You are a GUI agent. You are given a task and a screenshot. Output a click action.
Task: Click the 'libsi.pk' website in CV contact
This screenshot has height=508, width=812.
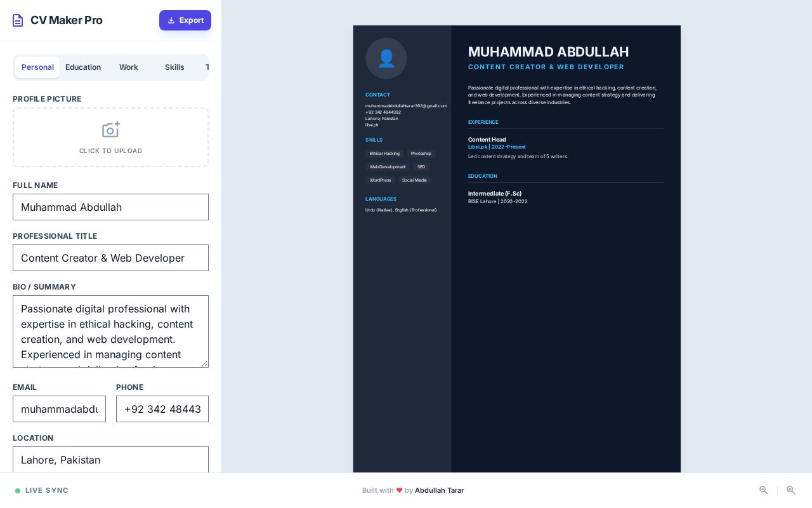(x=372, y=125)
